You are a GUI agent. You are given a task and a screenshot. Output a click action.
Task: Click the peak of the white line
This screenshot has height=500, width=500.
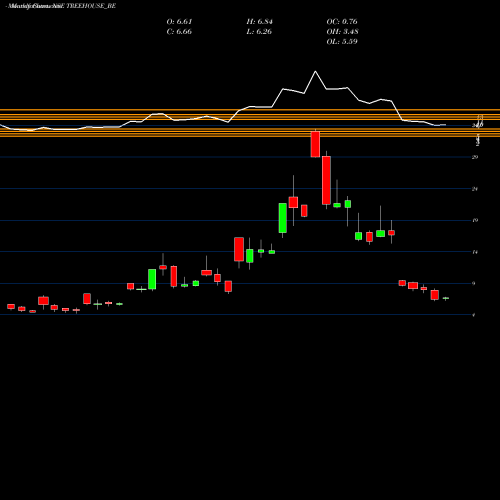(x=315, y=71)
